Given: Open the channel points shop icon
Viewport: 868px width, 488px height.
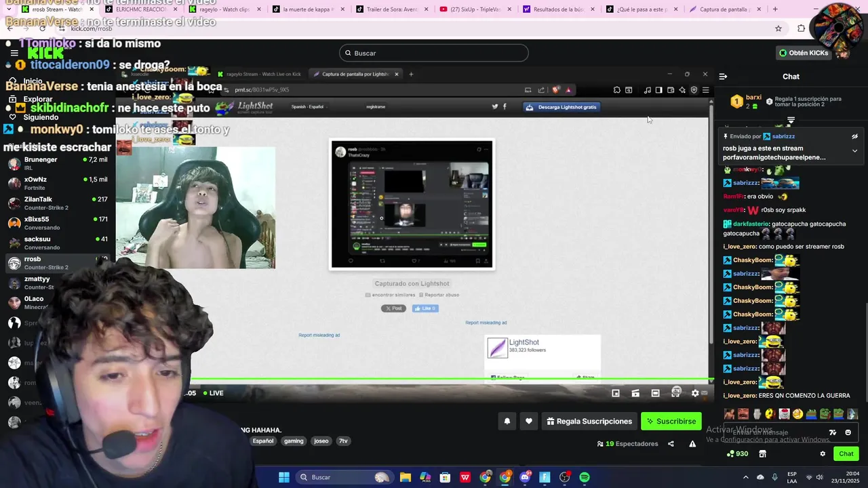Looking at the screenshot, I should coord(762,454).
